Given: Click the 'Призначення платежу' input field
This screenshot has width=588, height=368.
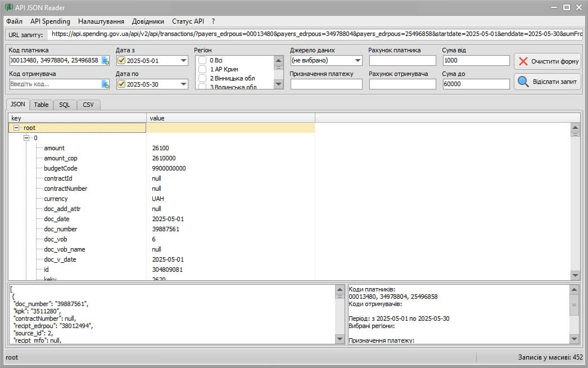Looking at the screenshot, I should [326, 84].
